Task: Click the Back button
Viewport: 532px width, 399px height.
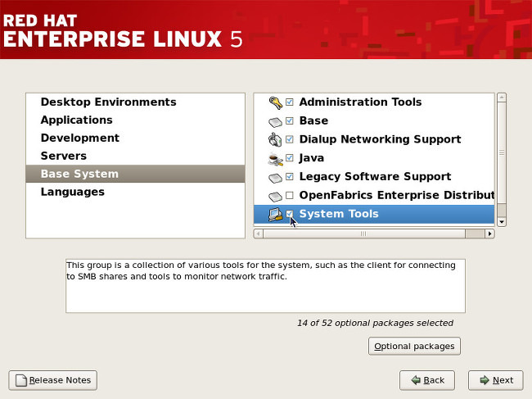Action: click(427, 380)
